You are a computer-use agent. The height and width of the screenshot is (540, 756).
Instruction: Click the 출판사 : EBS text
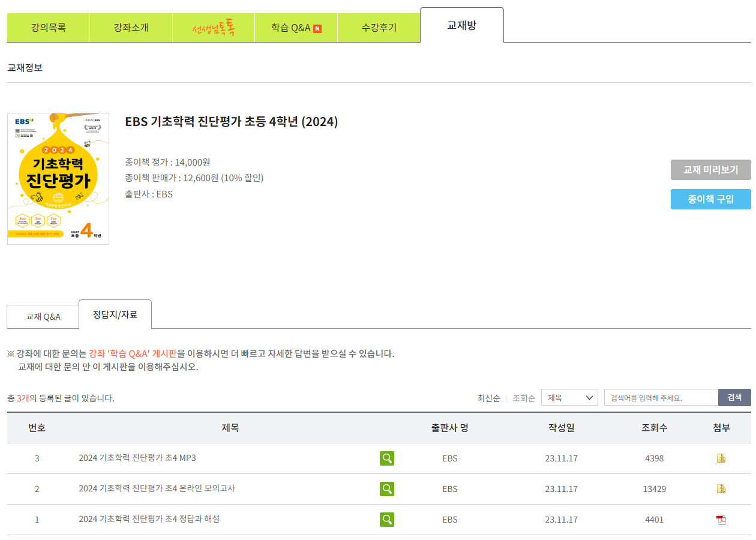(149, 194)
